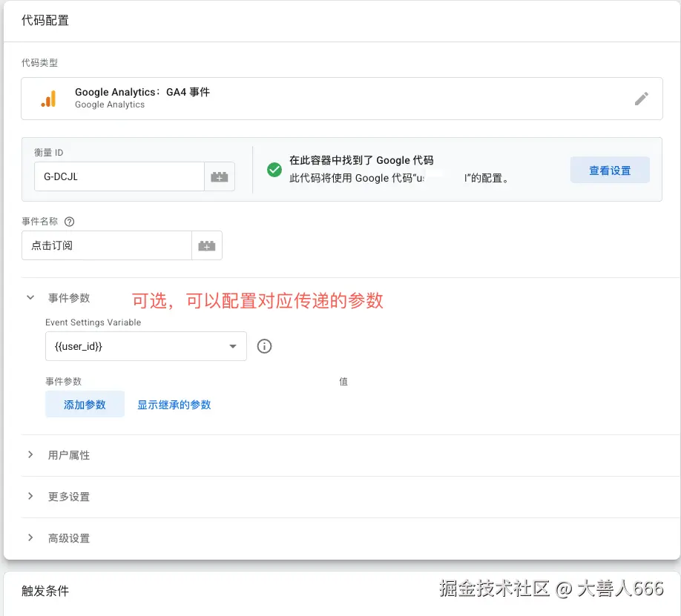Click the 值 column header

point(343,382)
